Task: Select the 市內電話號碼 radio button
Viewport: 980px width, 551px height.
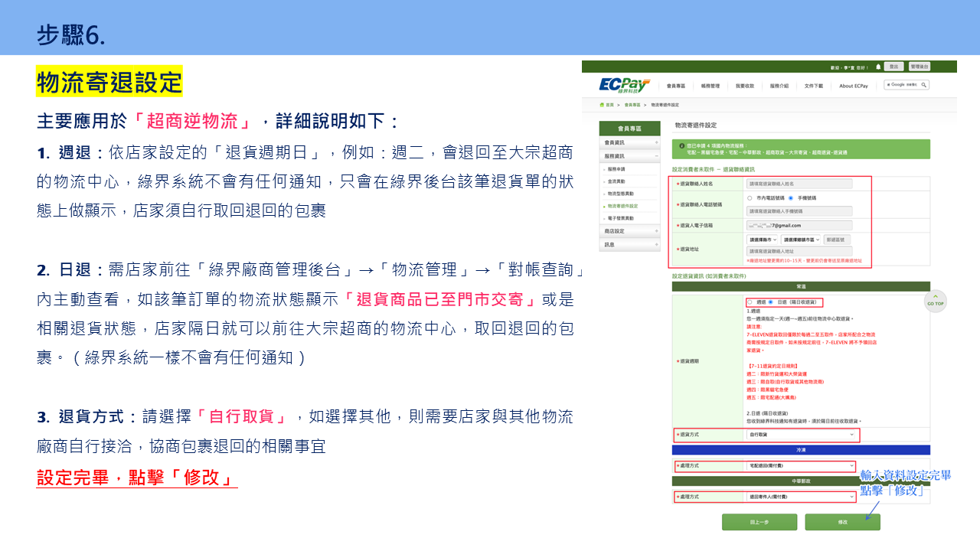Action: (x=749, y=198)
